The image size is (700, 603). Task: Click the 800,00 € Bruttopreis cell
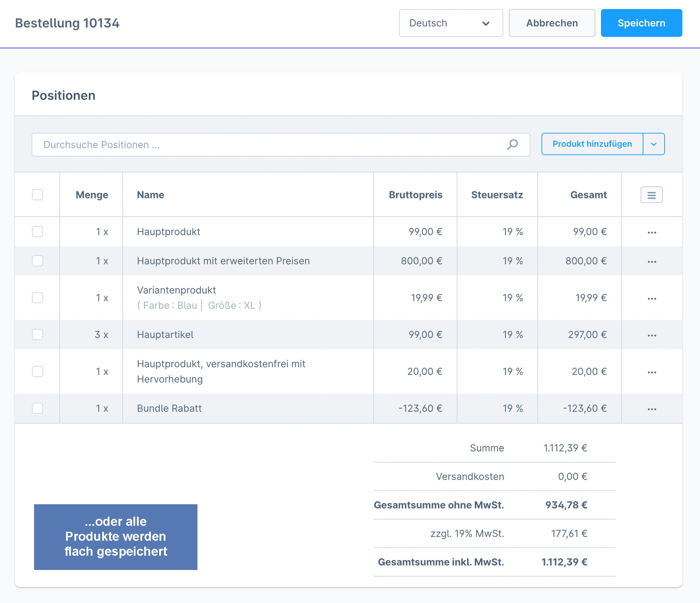click(x=422, y=261)
